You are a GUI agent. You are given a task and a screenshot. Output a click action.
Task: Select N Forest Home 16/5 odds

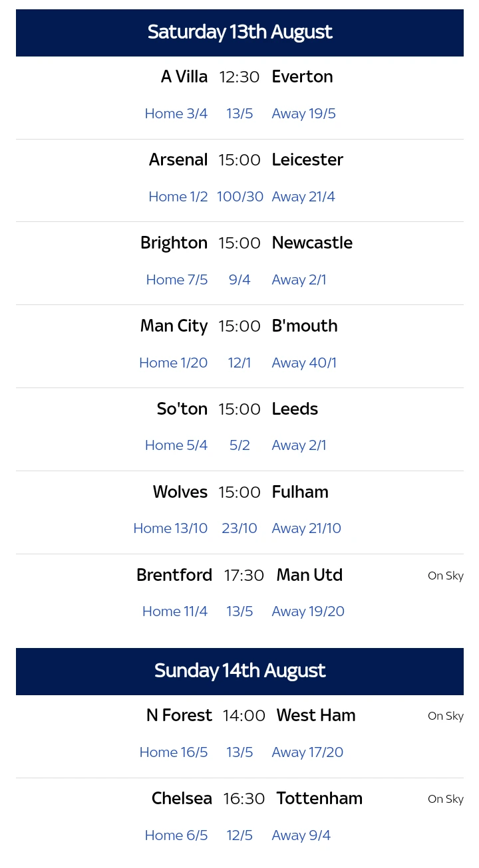[174, 752]
